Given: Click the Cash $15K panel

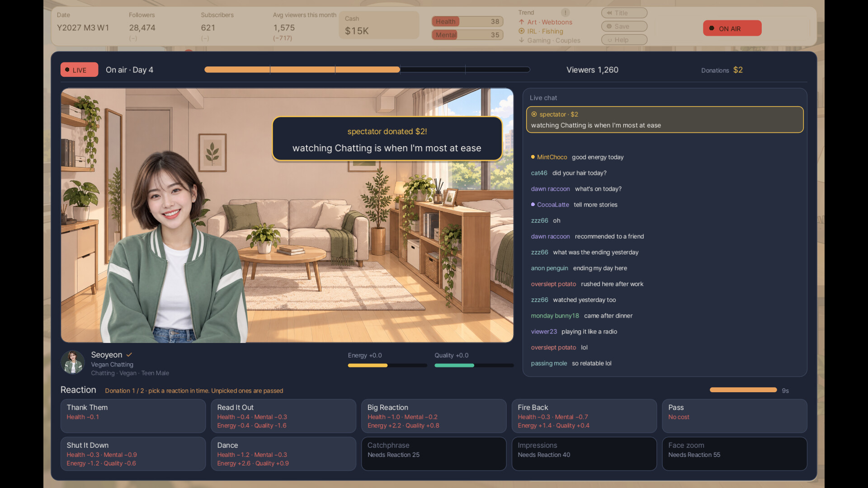Looking at the screenshot, I should pos(379,25).
